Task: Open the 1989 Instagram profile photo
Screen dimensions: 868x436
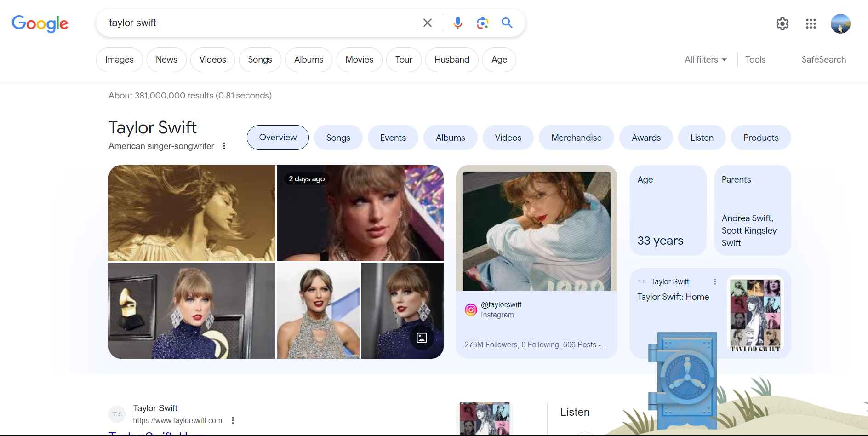Action: [x=537, y=228]
